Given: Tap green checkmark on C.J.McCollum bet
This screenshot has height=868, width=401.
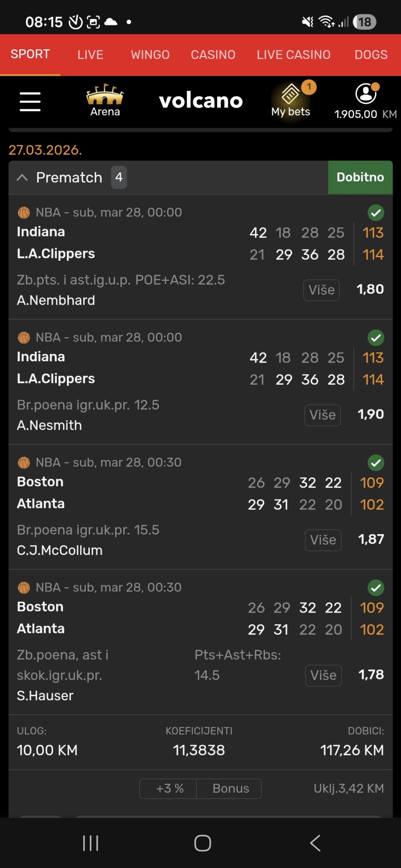Looking at the screenshot, I should tap(376, 463).
